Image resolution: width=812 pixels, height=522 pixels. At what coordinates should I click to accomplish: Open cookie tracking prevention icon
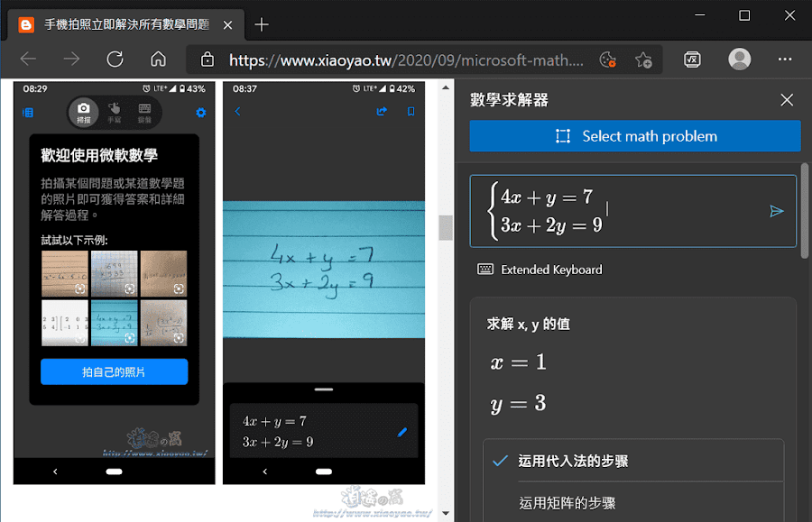click(x=607, y=60)
